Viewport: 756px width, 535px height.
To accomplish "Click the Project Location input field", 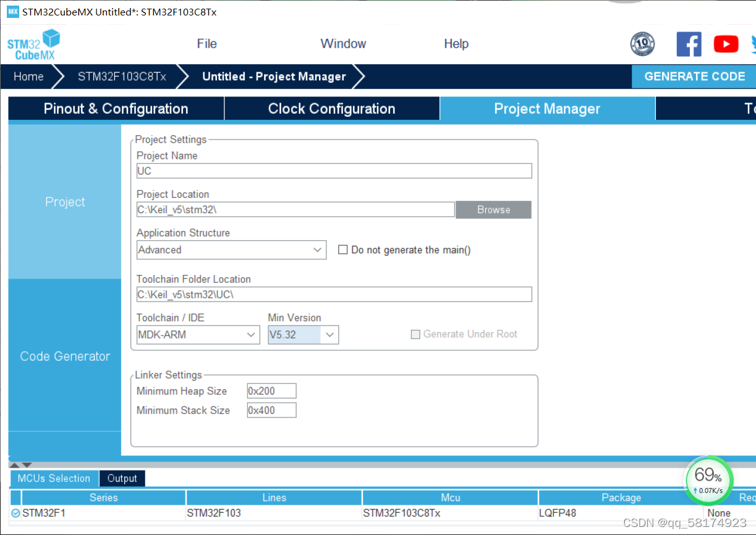I will (x=295, y=210).
